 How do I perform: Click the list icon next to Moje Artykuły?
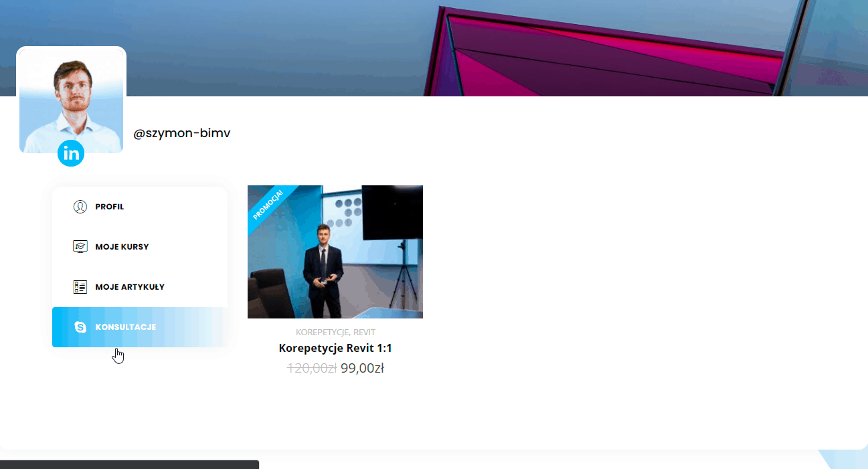[x=80, y=287]
